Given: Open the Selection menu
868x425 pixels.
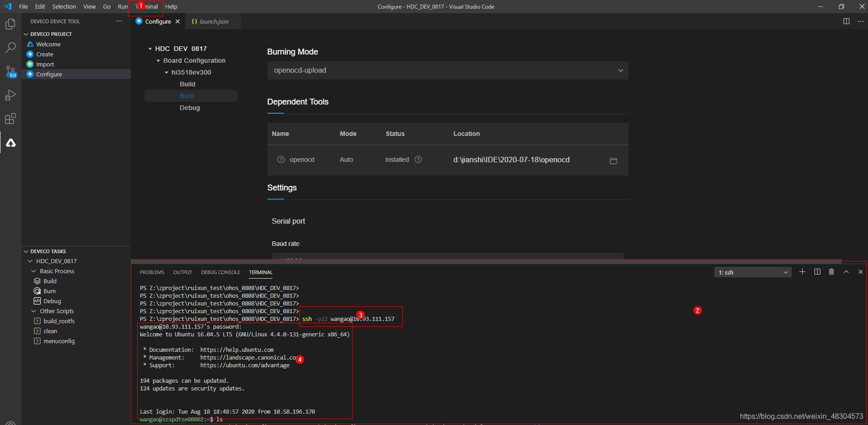Looking at the screenshot, I should [x=64, y=6].
